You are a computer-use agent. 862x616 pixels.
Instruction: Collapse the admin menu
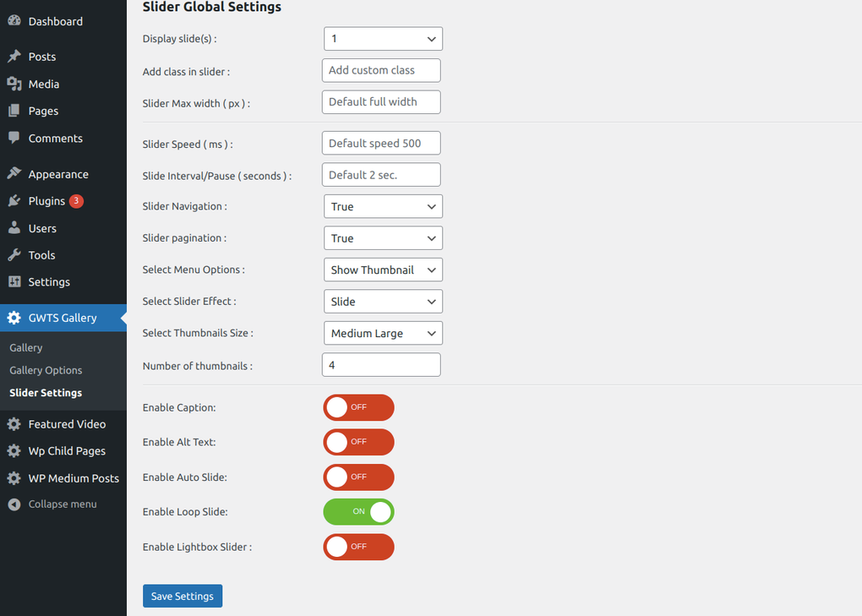pos(51,504)
